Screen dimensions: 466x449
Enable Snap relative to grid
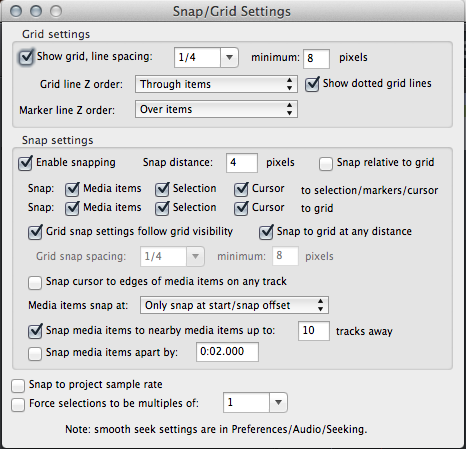click(x=326, y=164)
